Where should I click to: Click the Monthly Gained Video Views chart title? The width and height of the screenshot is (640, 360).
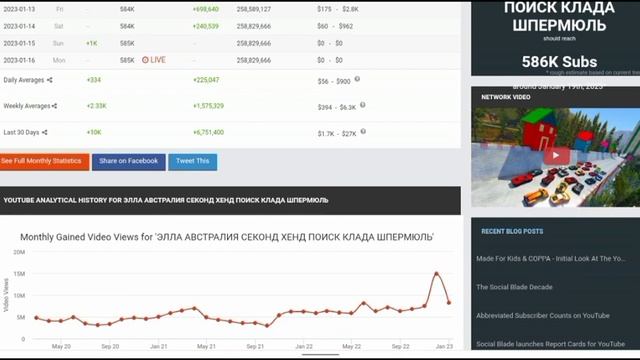click(x=227, y=237)
